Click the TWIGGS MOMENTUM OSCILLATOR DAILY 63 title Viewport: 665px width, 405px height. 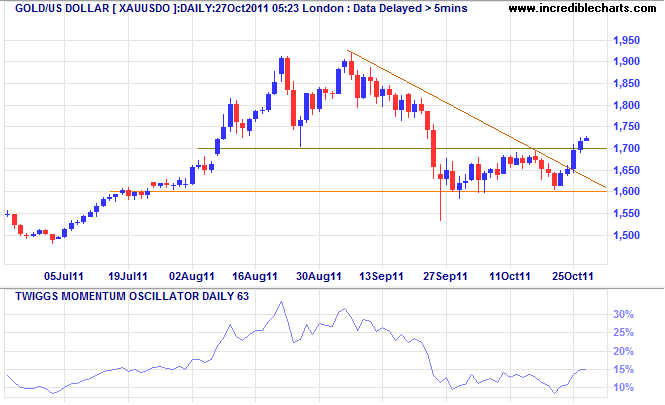tap(132, 296)
